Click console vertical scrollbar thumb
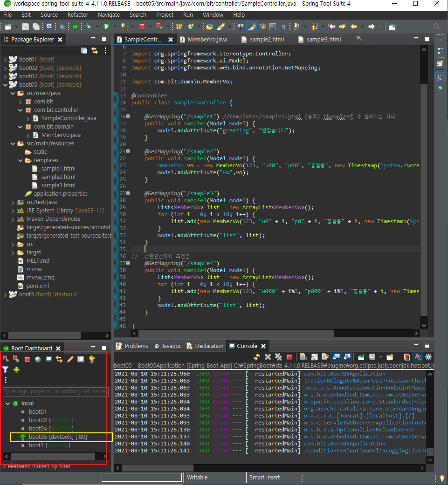Image resolution: width=448 pixels, height=485 pixels. 430,451
